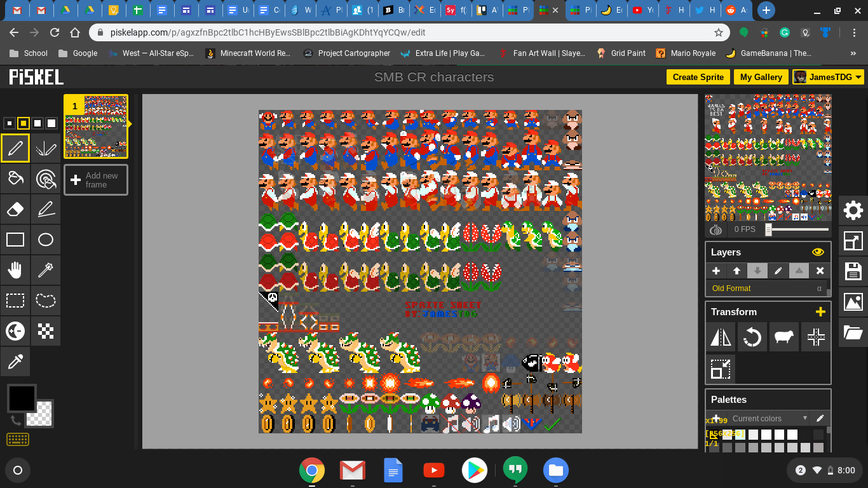
Task: Click the Create Sprite button
Action: 698,77
